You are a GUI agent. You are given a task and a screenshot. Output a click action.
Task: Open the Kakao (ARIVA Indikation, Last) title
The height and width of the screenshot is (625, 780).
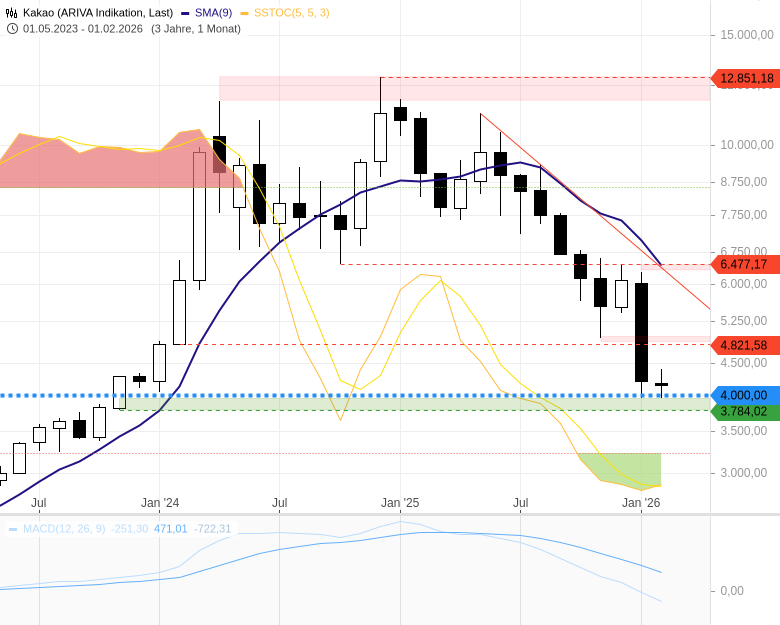tap(98, 13)
